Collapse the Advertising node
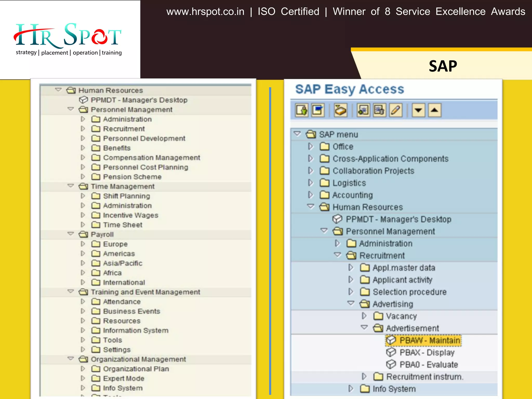This screenshot has width=532, height=399. pyautogui.click(x=351, y=303)
